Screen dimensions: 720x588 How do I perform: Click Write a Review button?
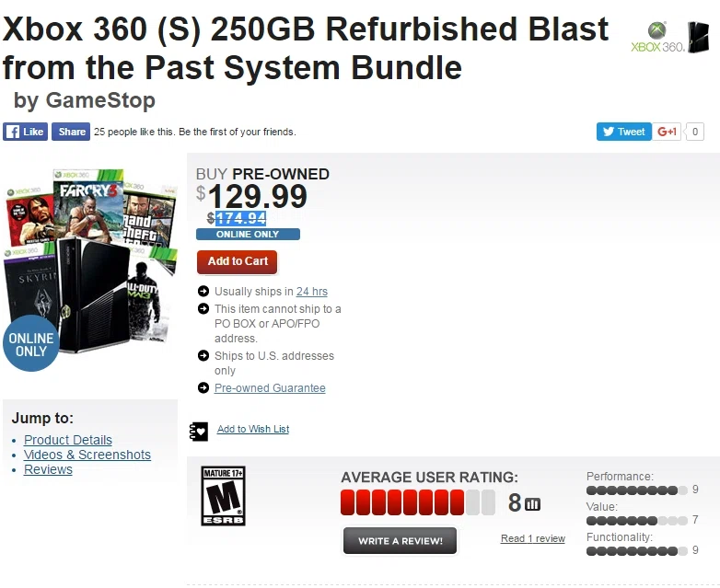(x=400, y=541)
